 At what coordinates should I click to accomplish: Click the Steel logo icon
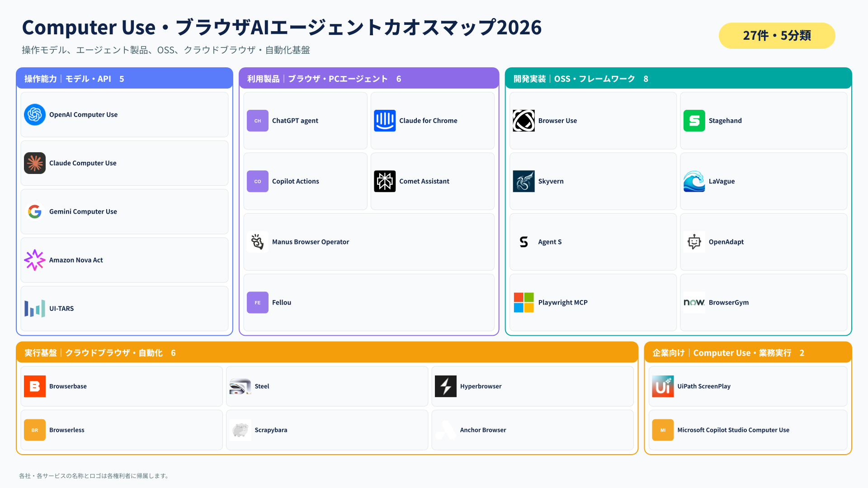pos(240,386)
